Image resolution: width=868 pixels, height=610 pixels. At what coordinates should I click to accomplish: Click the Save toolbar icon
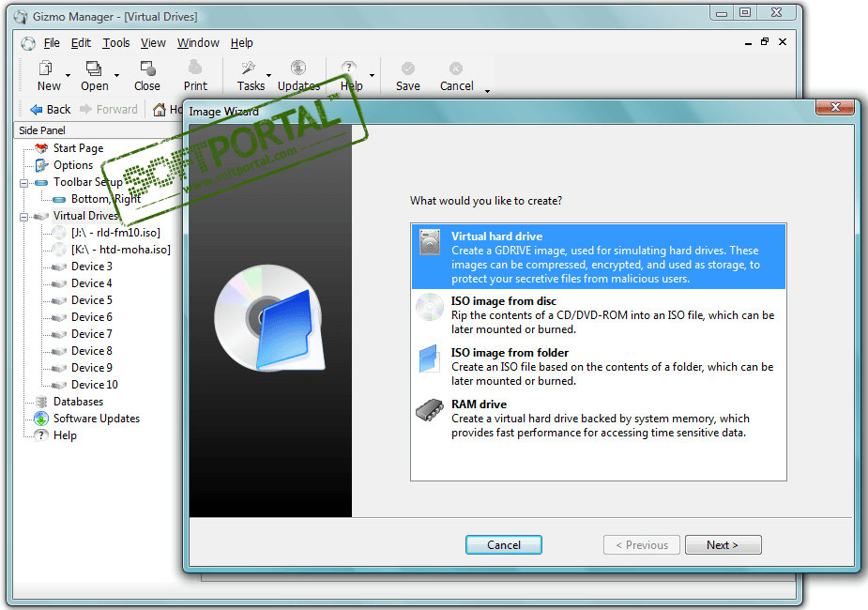pos(408,69)
